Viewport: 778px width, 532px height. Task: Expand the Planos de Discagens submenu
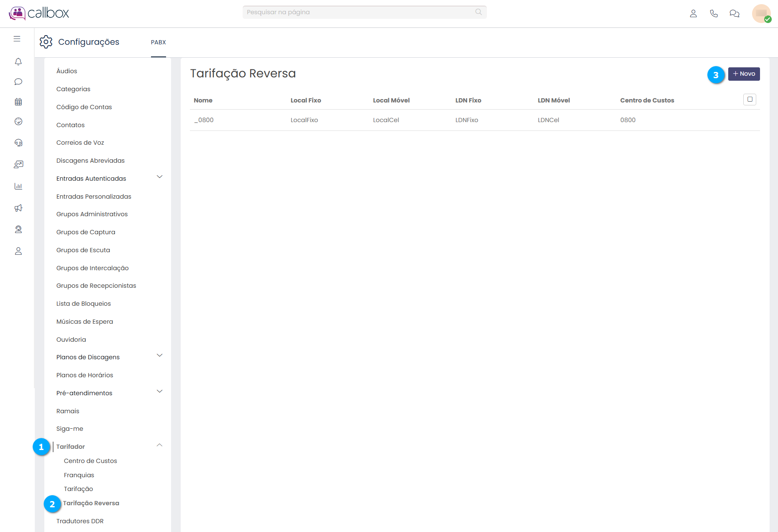[x=159, y=356]
